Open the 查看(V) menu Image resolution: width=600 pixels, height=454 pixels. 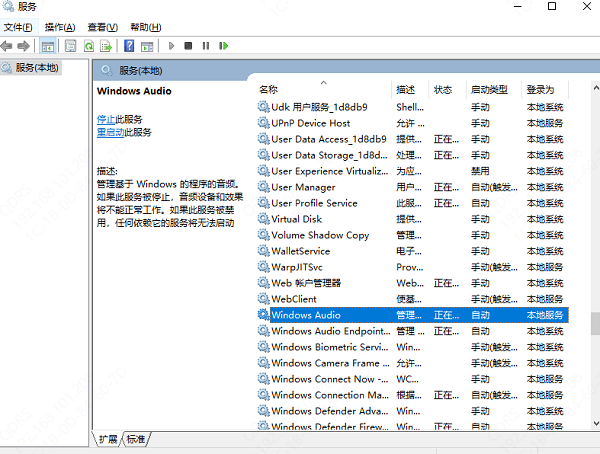click(102, 26)
